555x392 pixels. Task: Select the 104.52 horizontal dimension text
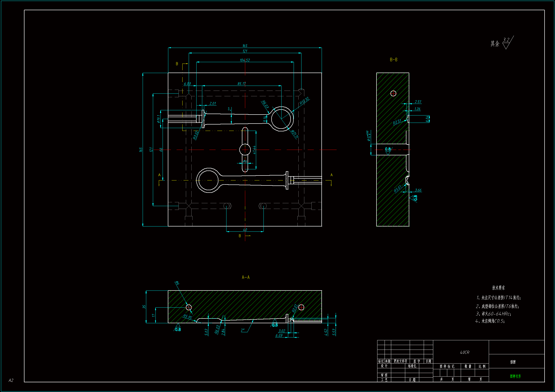pyautogui.click(x=245, y=60)
